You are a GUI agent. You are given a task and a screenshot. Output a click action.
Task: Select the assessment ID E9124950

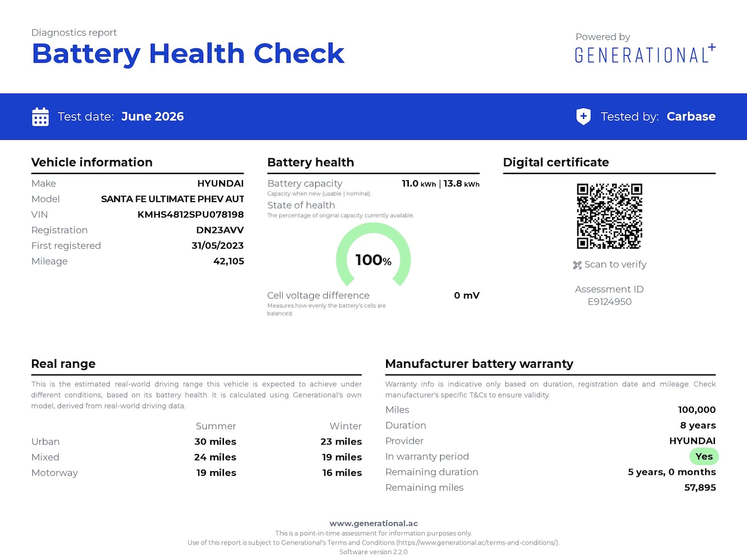pyautogui.click(x=610, y=302)
